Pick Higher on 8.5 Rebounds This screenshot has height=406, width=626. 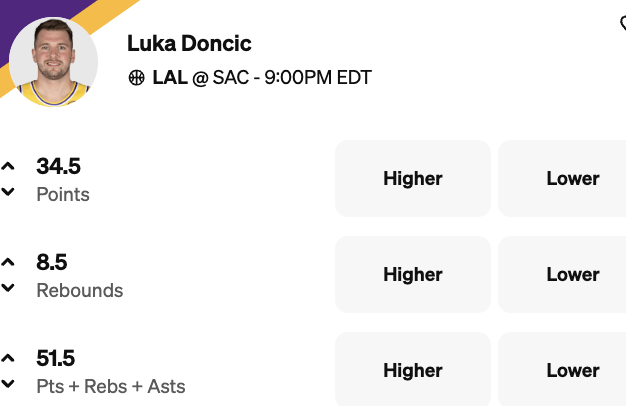[x=412, y=275]
